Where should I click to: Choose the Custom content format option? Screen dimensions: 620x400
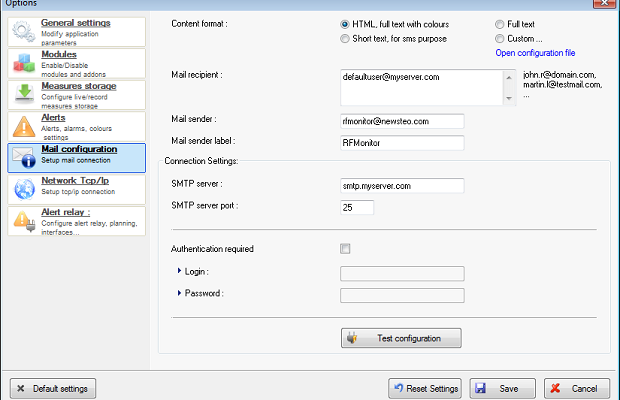click(x=500, y=39)
